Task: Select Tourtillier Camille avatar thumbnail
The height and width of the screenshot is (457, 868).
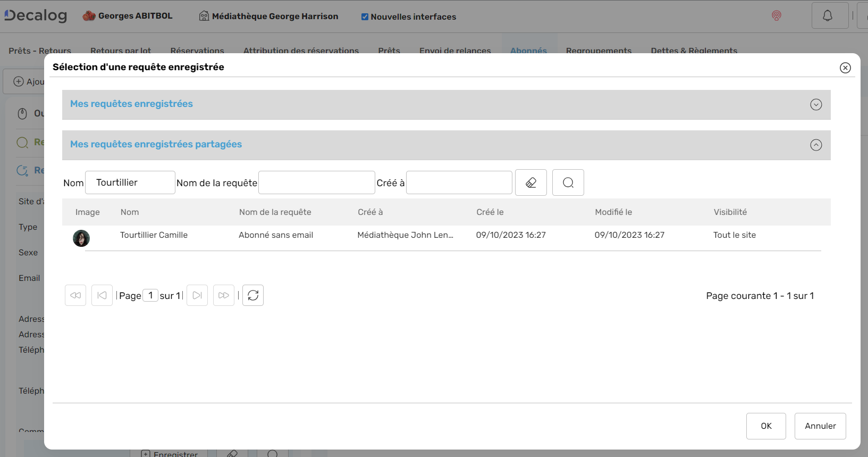Action: [81, 238]
